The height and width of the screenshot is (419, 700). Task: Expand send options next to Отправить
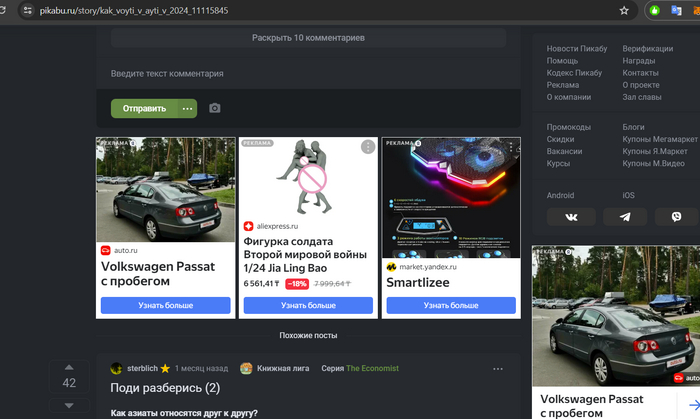pyautogui.click(x=186, y=108)
